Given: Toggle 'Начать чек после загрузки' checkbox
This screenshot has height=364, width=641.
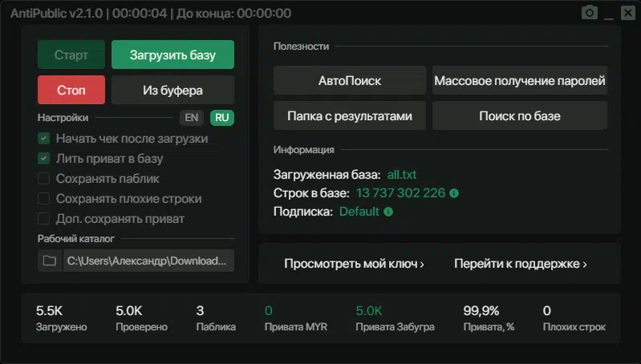Looking at the screenshot, I should tap(44, 139).
